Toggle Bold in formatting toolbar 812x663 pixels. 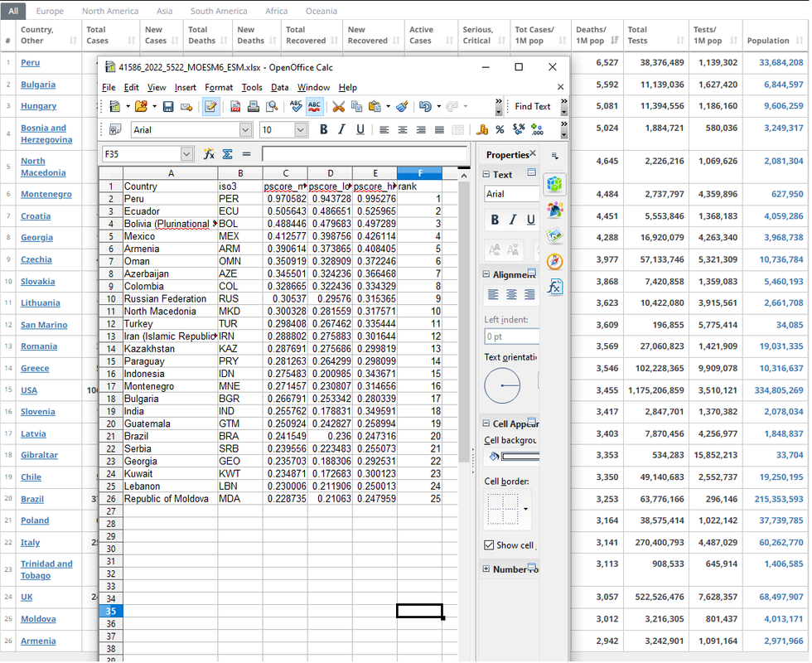pos(324,129)
